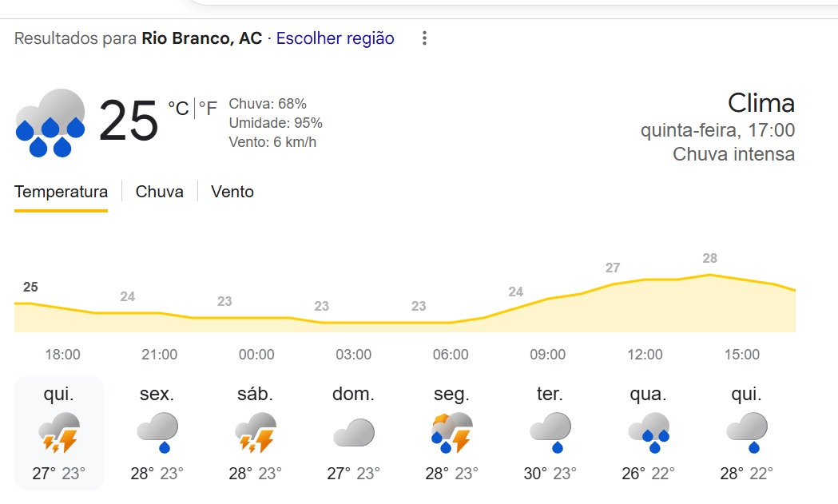Select the seg. storm forecast icon
838x504 pixels.
coord(451,432)
